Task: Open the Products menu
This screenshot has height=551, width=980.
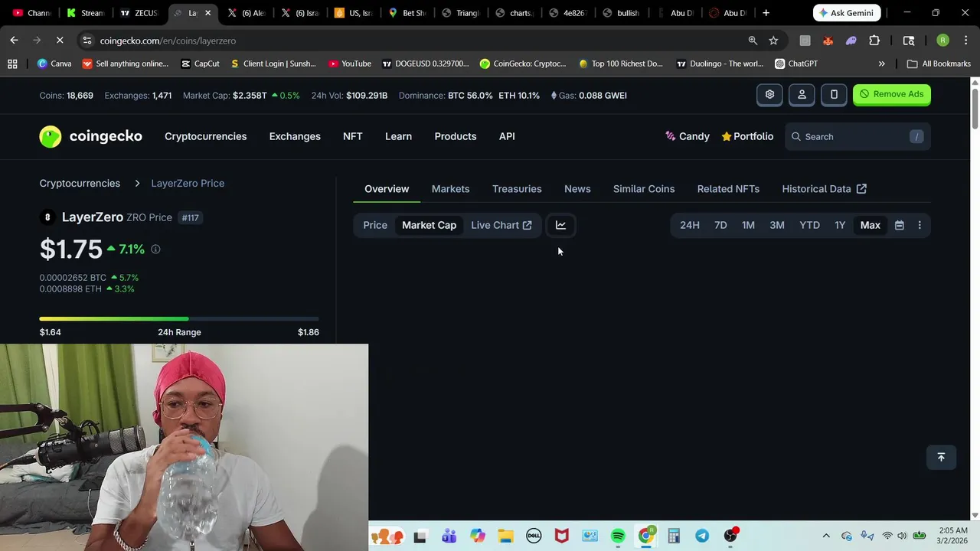Action: [455, 136]
